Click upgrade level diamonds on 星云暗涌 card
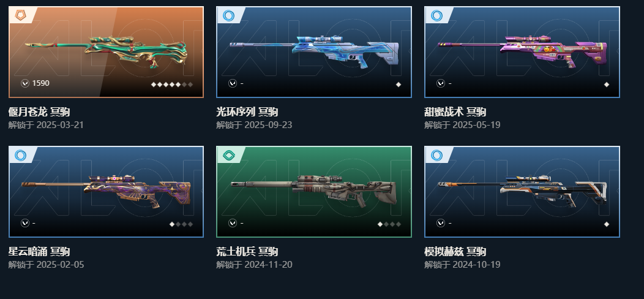The width and height of the screenshot is (644, 299). pyautogui.click(x=181, y=224)
